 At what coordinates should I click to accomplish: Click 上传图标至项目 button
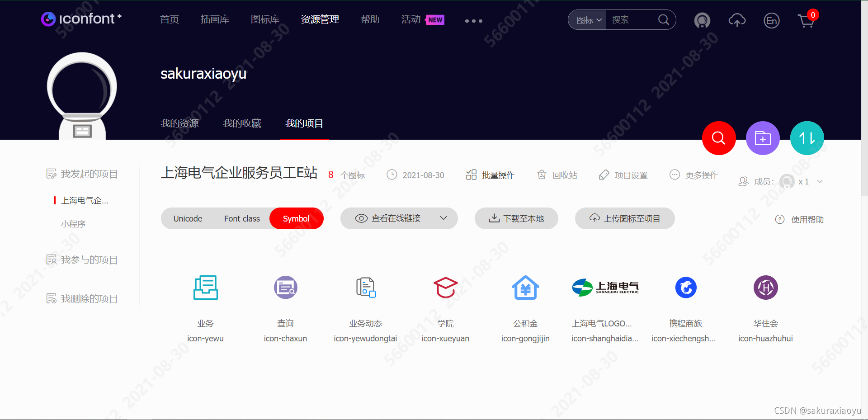(x=625, y=218)
